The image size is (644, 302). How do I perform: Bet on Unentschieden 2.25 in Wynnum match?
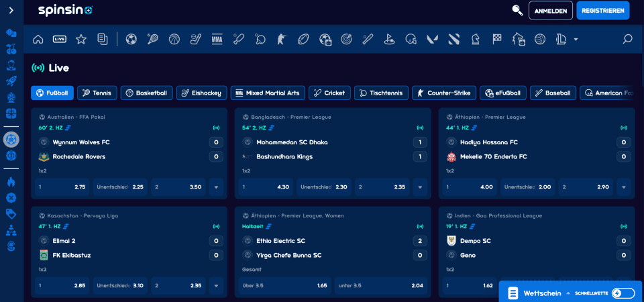pyautogui.click(x=120, y=187)
